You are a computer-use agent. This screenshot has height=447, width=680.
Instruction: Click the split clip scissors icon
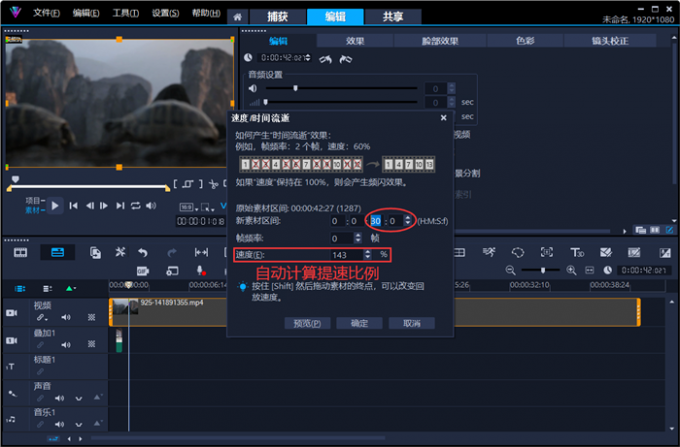[x=213, y=184]
